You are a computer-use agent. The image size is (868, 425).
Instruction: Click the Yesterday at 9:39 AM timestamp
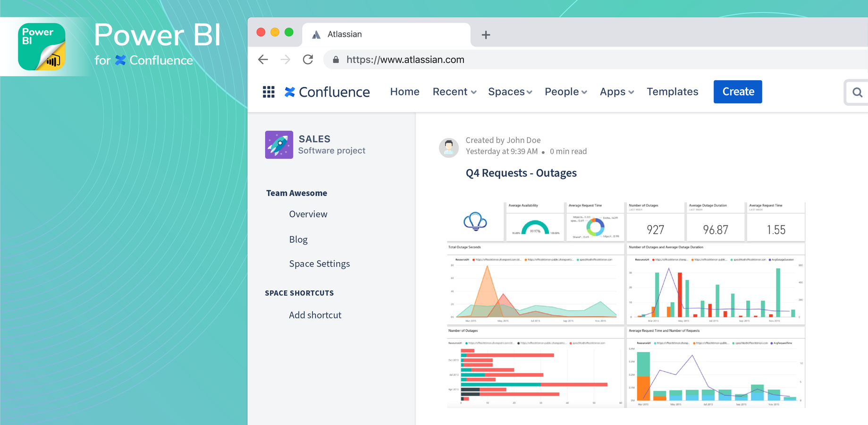click(502, 151)
